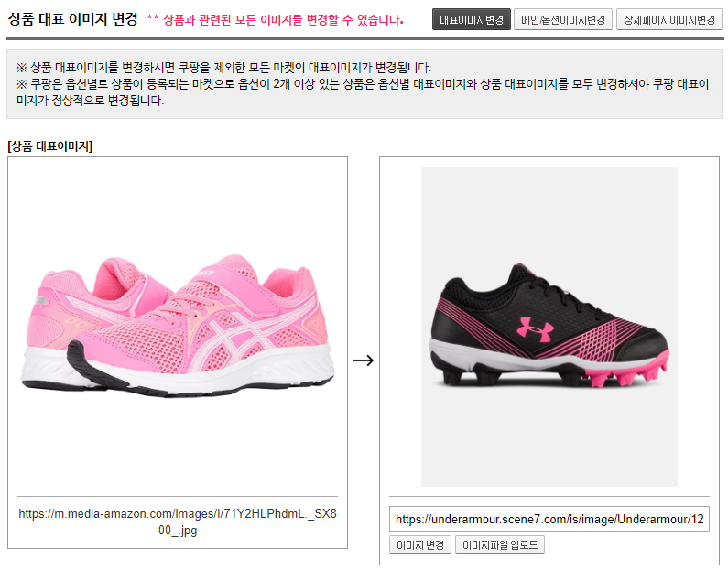Click the red notice text beside the heading
The width and height of the screenshot is (728, 570).
(276, 20)
